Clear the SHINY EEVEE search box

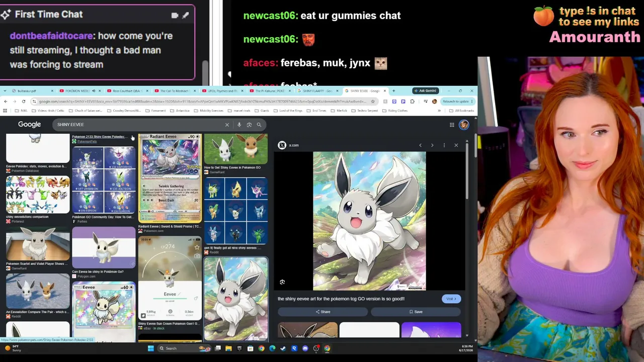point(227,125)
